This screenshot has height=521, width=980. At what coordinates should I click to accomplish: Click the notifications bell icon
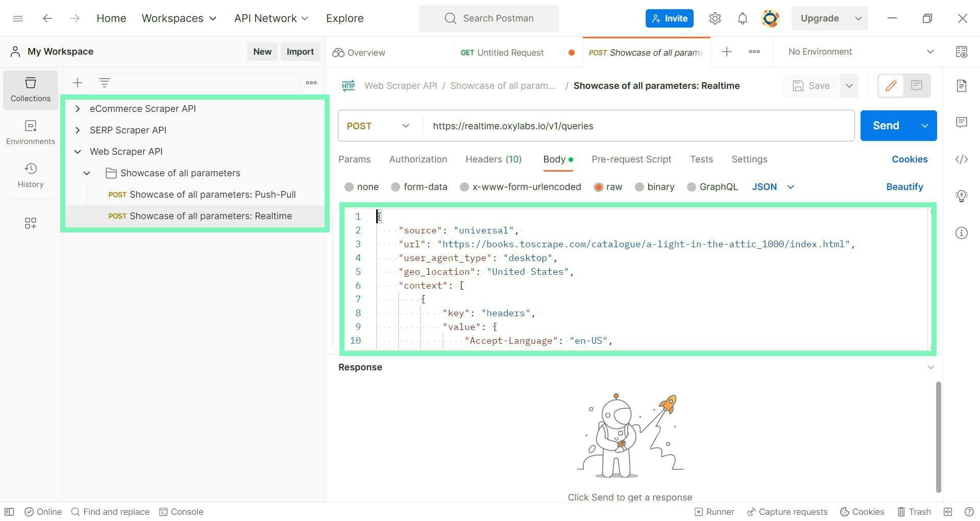(743, 18)
